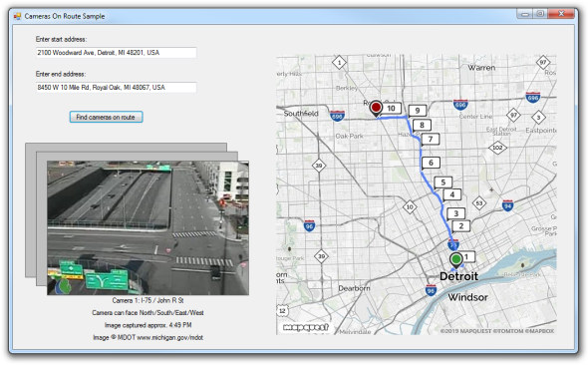The image size is (588, 365).
Task: Click the Find cameras on route button
Action: click(106, 117)
